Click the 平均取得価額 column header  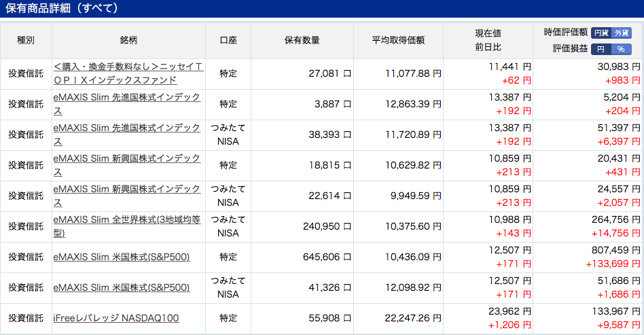[x=398, y=40]
